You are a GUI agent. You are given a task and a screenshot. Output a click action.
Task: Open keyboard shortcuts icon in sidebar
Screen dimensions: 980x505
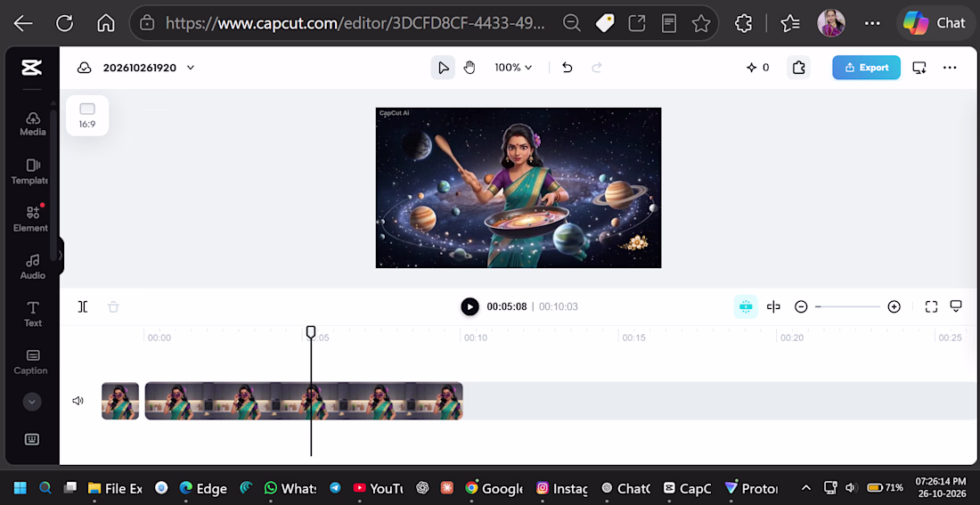coord(32,439)
